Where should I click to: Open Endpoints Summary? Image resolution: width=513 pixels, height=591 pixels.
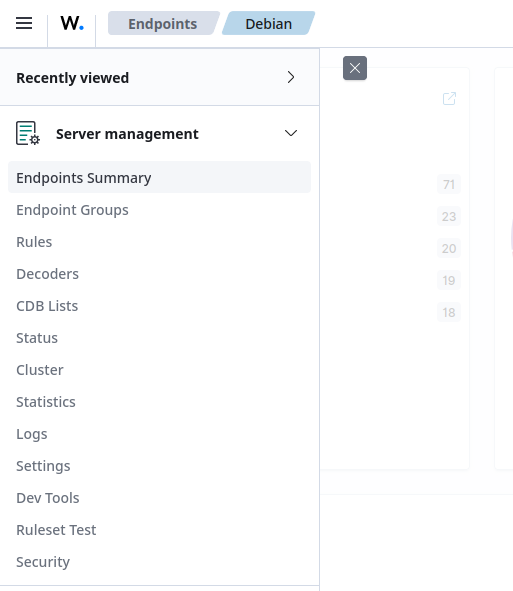click(x=159, y=178)
